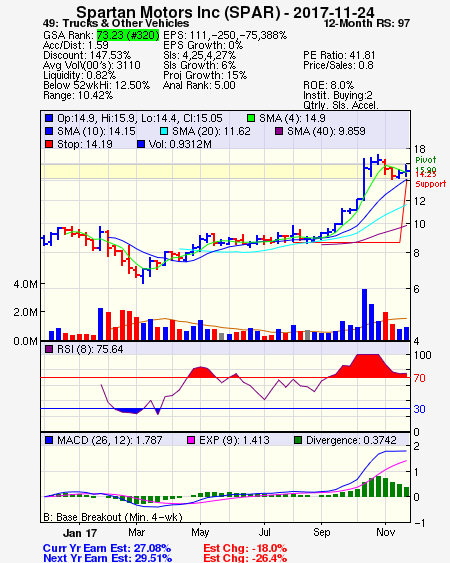Click the PE Ratio: 41.81 text
The height and width of the screenshot is (563, 450).
pos(339,55)
